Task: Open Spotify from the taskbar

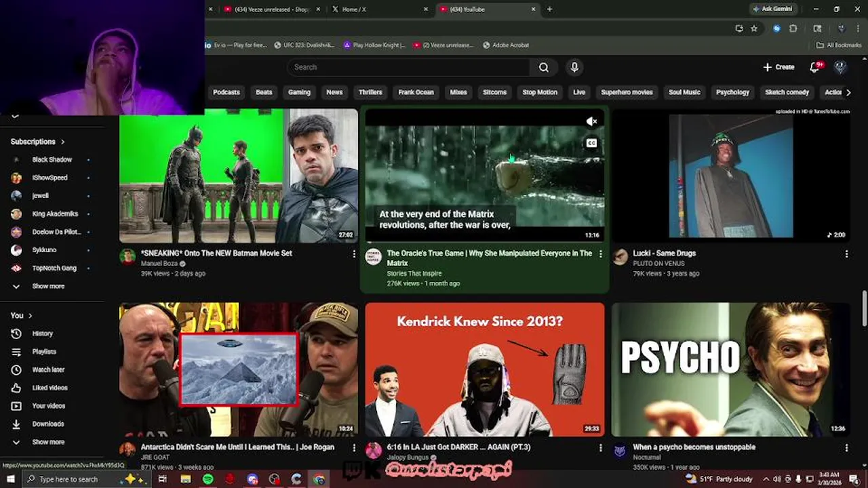Action: point(208,479)
